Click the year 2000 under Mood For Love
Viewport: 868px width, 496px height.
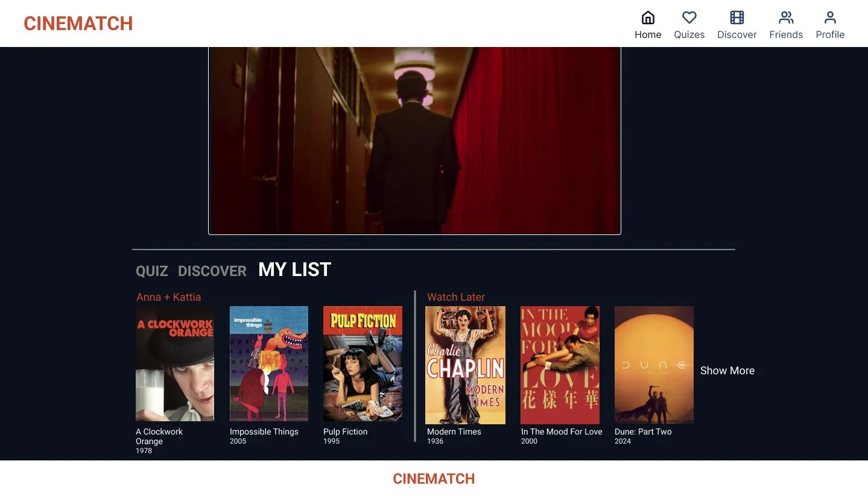529,441
